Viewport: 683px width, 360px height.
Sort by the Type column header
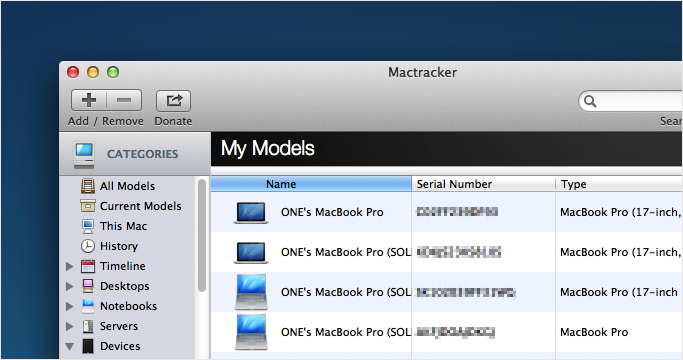(x=619, y=184)
